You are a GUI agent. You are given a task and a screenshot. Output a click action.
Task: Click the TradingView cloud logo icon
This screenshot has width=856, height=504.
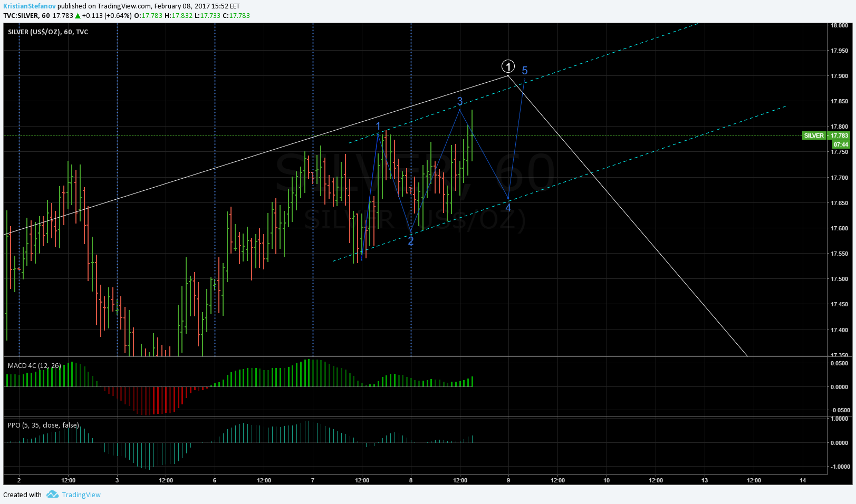point(52,495)
